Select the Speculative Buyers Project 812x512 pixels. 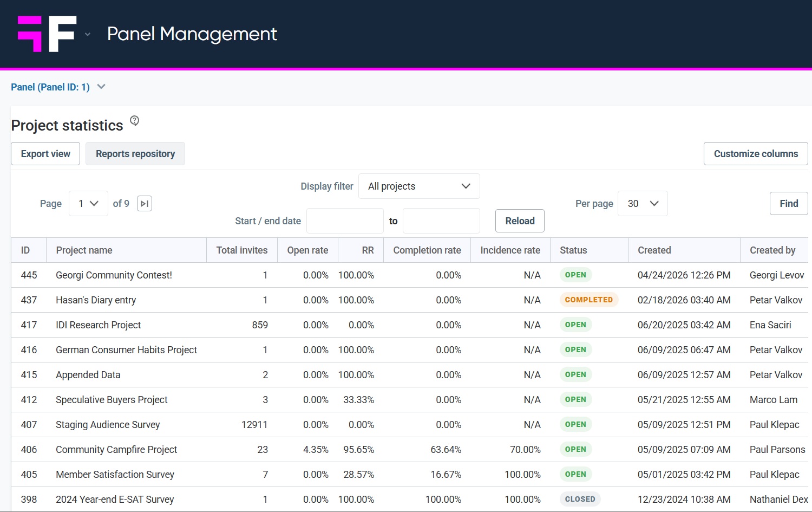(x=112, y=400)
